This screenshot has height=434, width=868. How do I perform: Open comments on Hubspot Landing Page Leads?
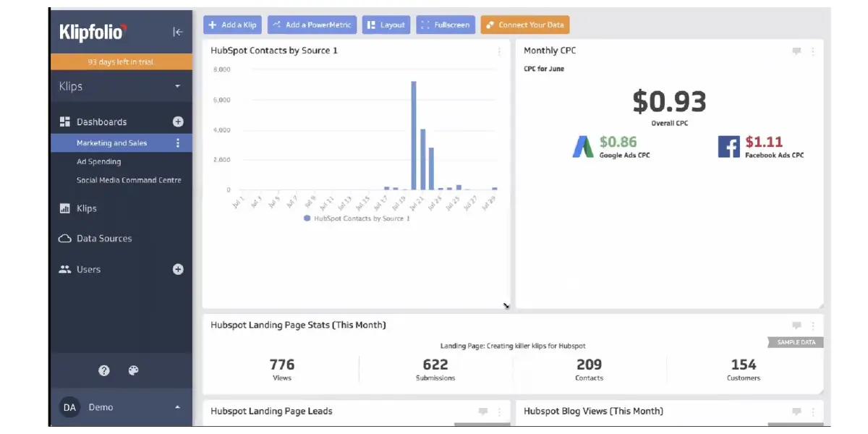coord(483,412)
